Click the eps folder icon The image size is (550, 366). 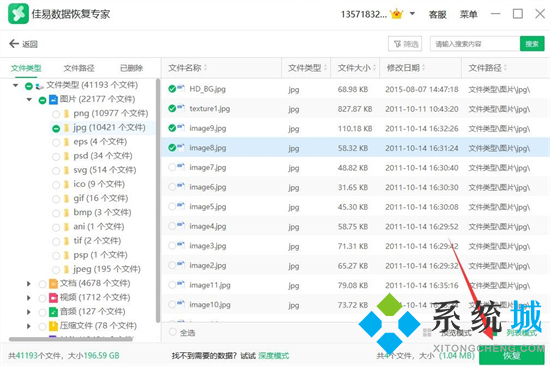pos(66,142)
